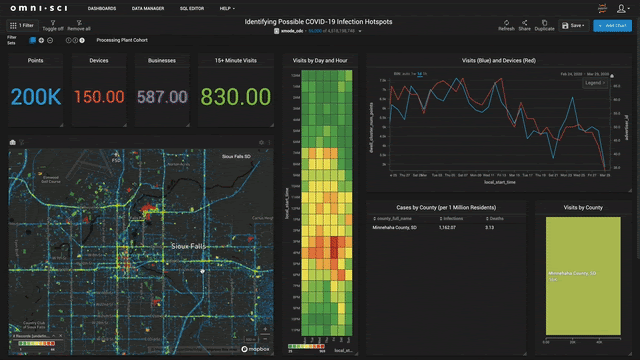Open the SQL Editor tab
Image resolution: width=640 pixels, height=360 pixels.
click(192, 8)
